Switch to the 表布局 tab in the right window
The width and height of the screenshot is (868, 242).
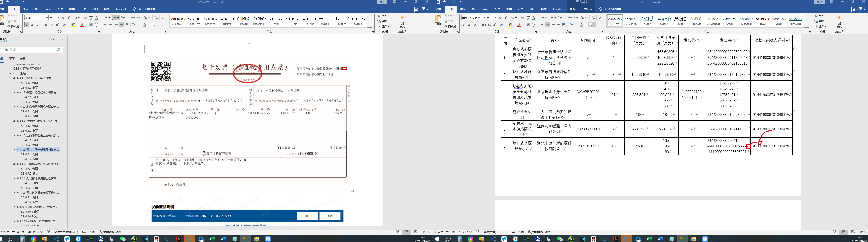[588, 9]
